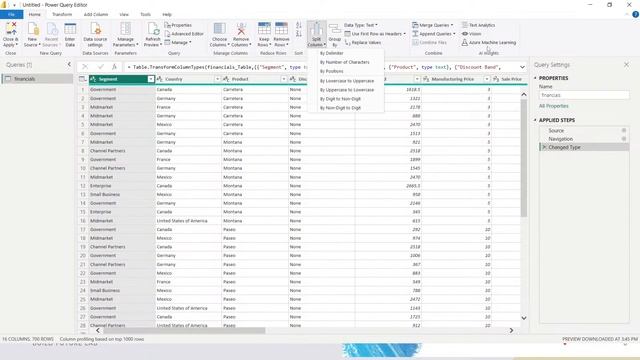Click the Enter Data table icon
The height and width of the screenshot is (360, 640).
point(70,29)
